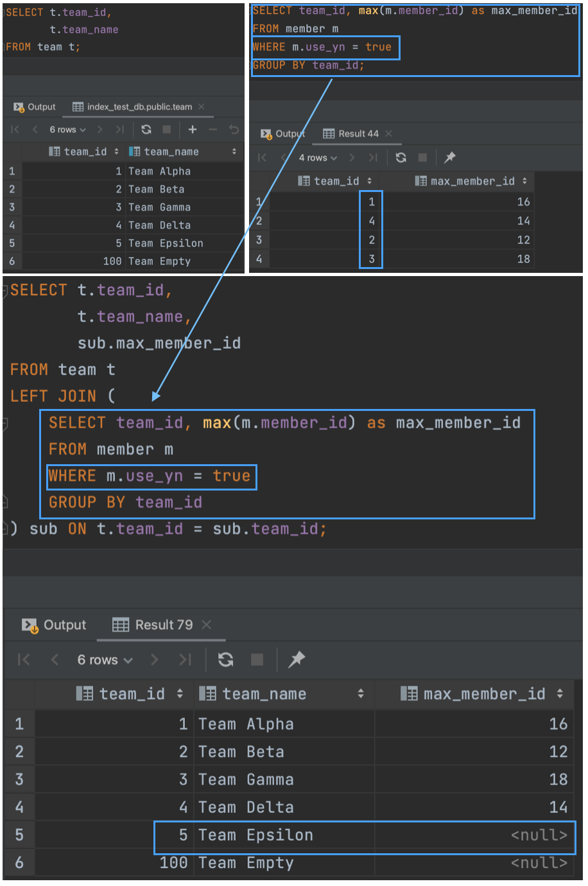Open Output tab next to Result 44
Viewport: 588px width, 886px height.
(282, 134)
